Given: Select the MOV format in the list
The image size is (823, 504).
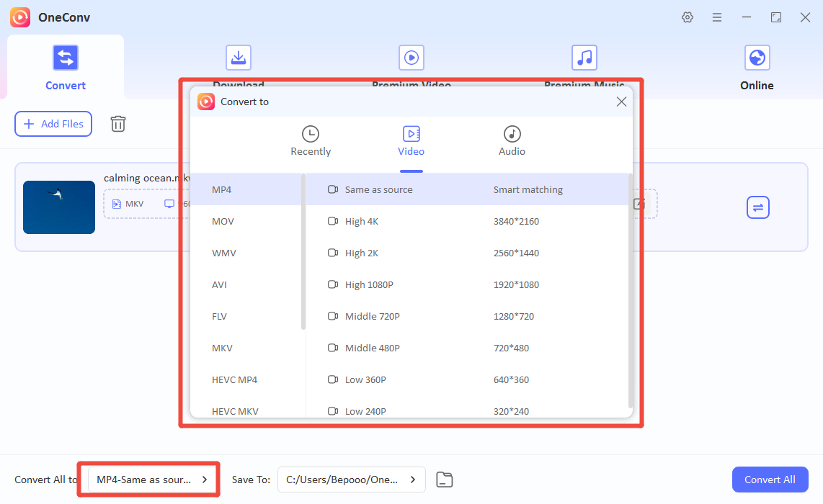Looking at the screenshot, I should [223, 221].
